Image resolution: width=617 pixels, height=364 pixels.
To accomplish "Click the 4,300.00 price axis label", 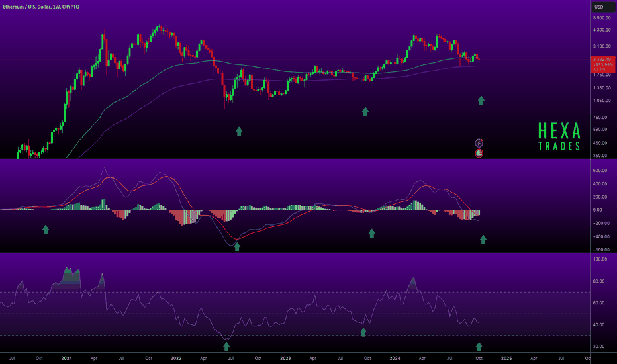I will pos(602,30).
